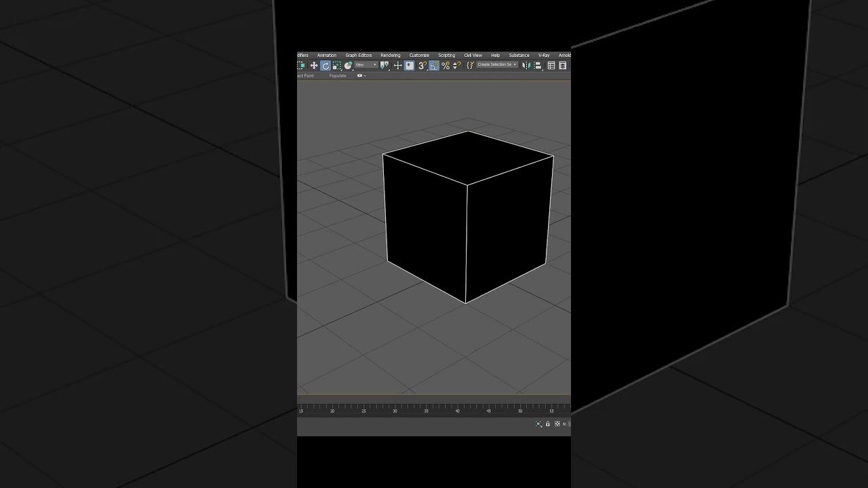Image resolution: width=868 pixels, height=488 pixels.
Task: Toggle the Percent Snap button
Action: [446, 66]
